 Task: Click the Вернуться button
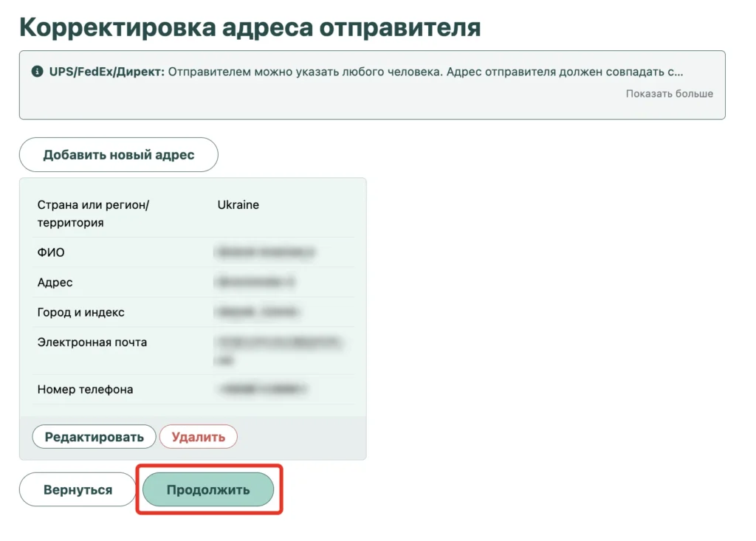(78, 489)
